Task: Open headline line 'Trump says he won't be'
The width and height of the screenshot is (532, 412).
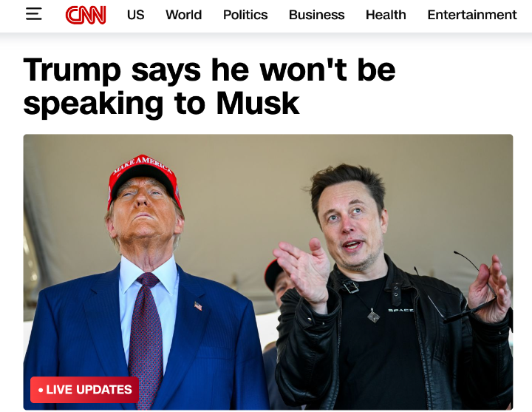Action: (209, 70)
